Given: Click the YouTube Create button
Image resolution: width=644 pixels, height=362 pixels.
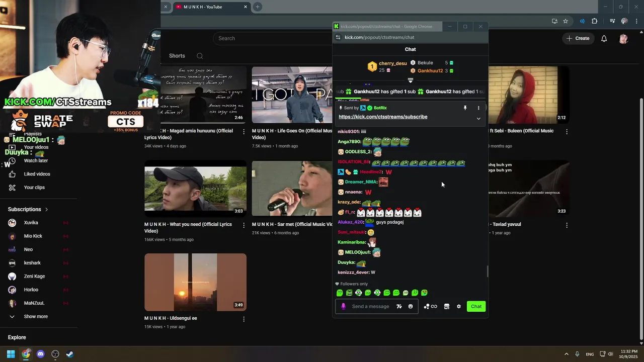Looking at the screenshot, I should pyautogui.click(x=578, y=38).
